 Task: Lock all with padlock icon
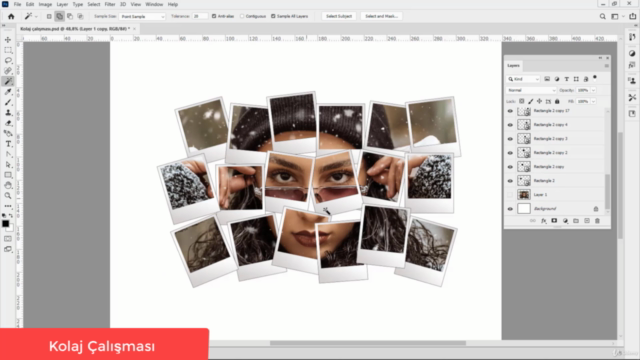click(557, 101)
